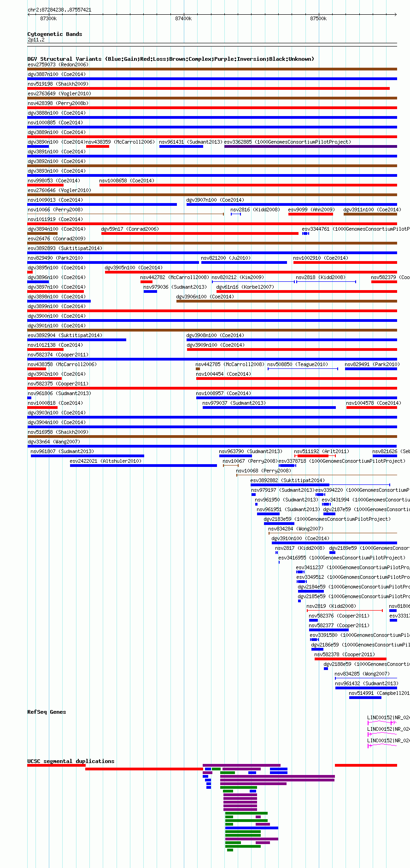Select nsv961431 (Sudmant2013) label
410x868 pixels.
tap(191, 142)
